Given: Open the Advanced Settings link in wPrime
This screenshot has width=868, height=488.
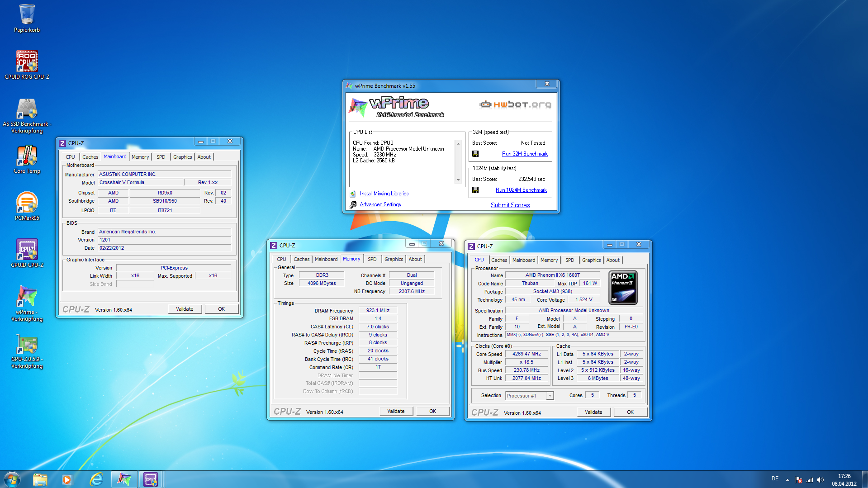Looking at the screenshot, I should tap(380, 204).
